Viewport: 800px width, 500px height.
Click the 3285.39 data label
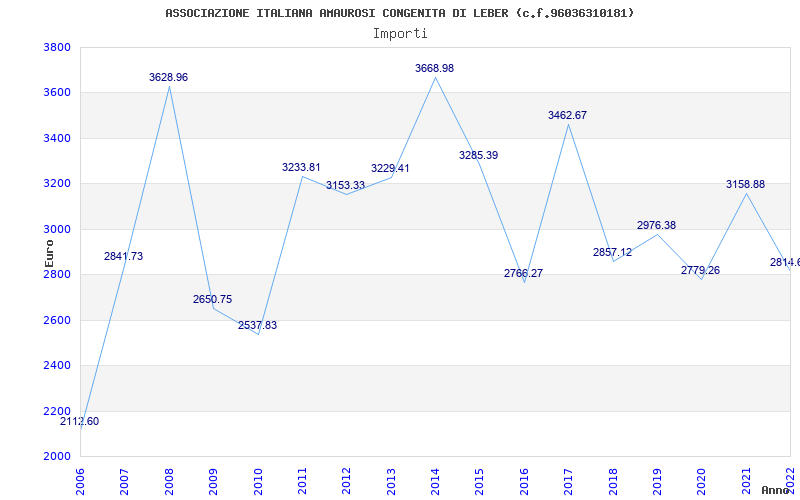(x=479, y=156)
